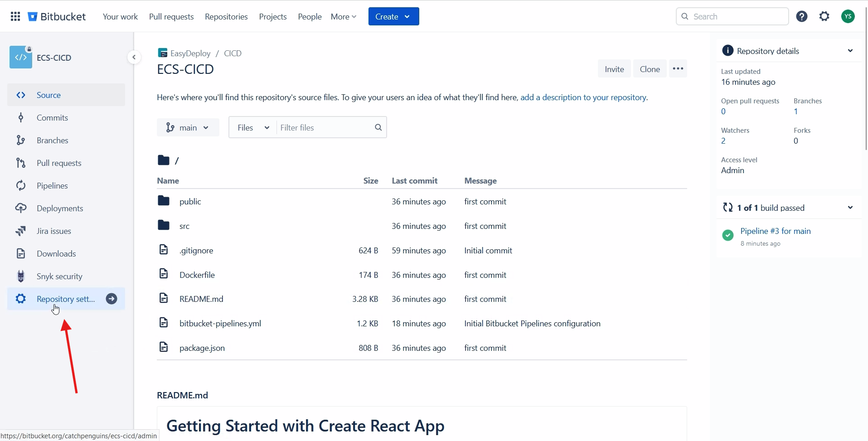Collapse the Repository details panel

coord(850,51)
